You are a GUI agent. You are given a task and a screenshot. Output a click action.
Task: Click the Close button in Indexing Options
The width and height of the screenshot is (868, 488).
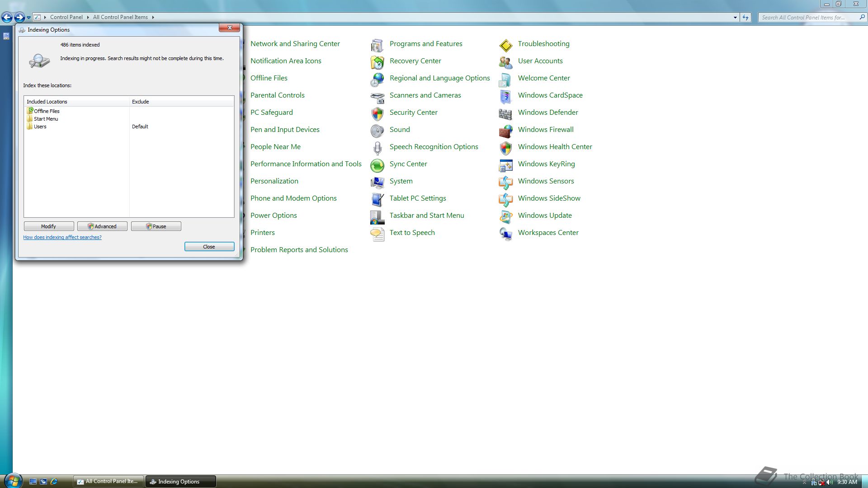209,247
